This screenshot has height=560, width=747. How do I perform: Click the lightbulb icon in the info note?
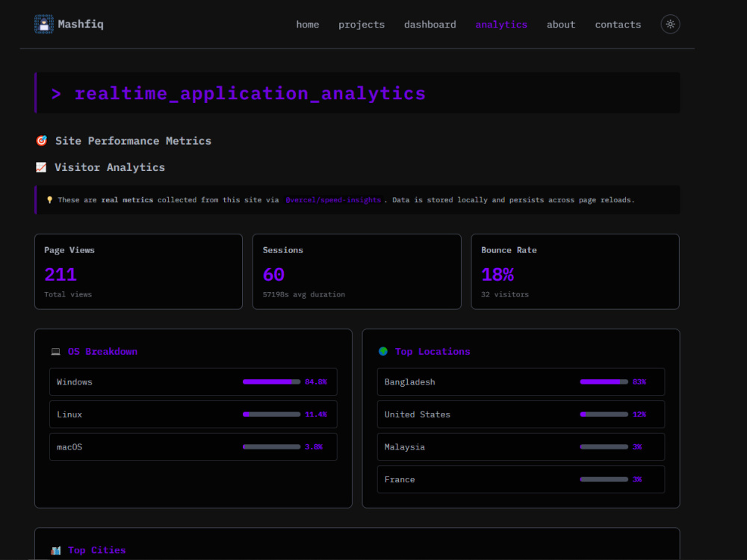click(x=49, y=200)
